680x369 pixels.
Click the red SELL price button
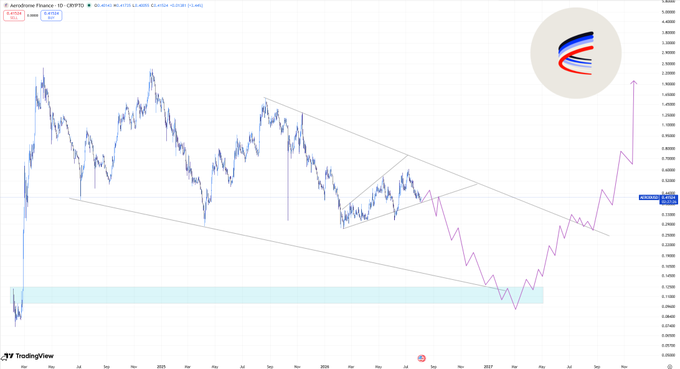point(14,15)
